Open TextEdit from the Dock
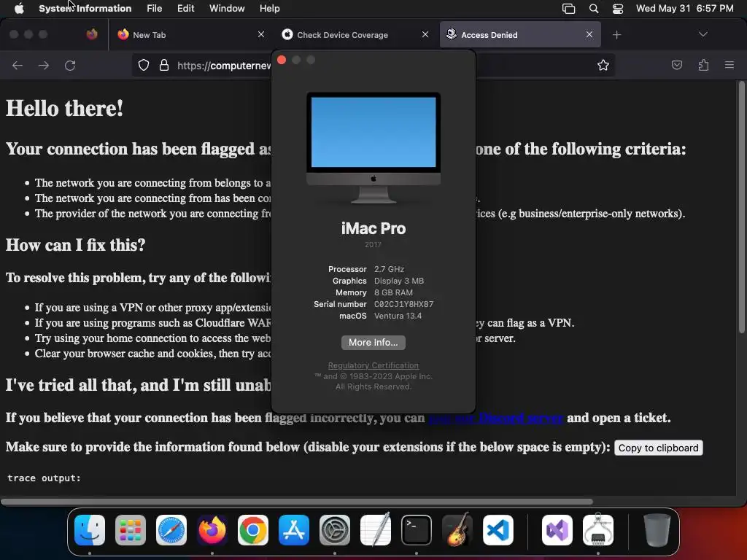 pos(376,530)
